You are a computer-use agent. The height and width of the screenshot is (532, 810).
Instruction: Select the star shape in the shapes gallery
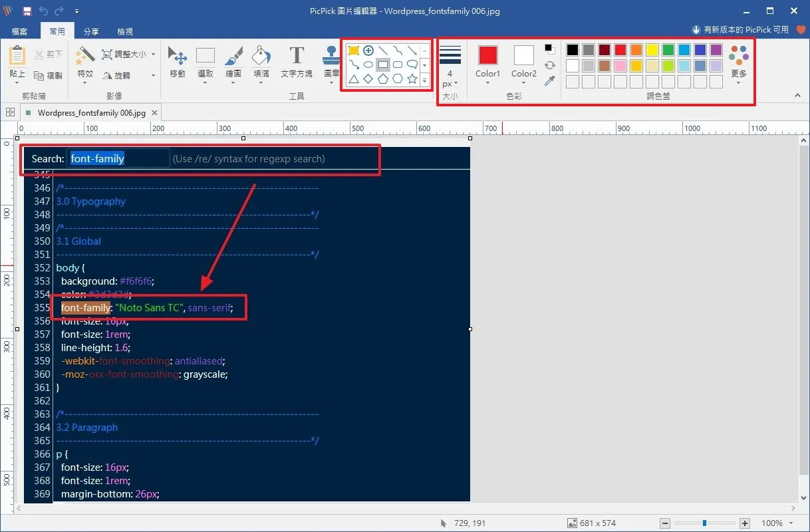click(412, 79)
